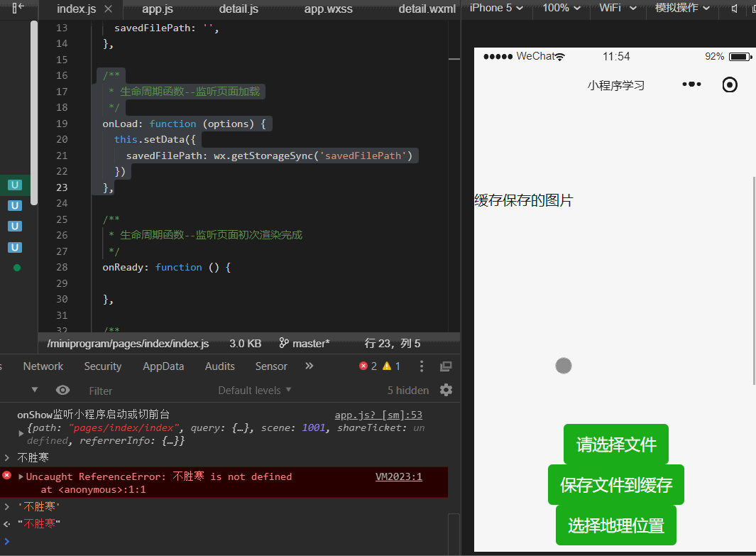Collapse the editor file sidebar icon
756x556 pixels.
(x=17, y=8)
